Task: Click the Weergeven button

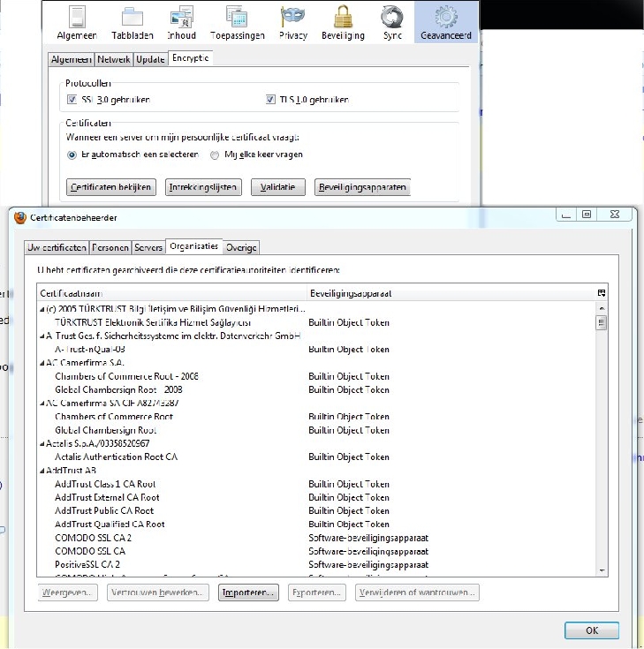Action: click(x=67, y=592)
